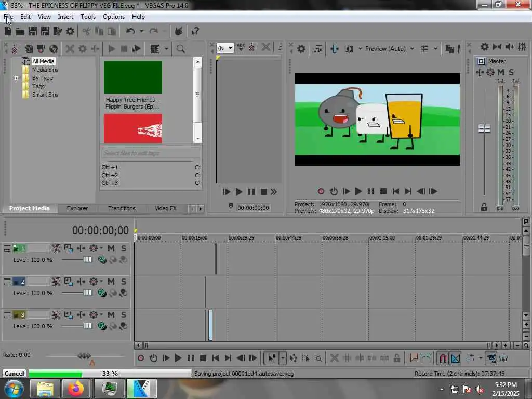Open the Undo history dropdown arrow

[x=141, y=31]
